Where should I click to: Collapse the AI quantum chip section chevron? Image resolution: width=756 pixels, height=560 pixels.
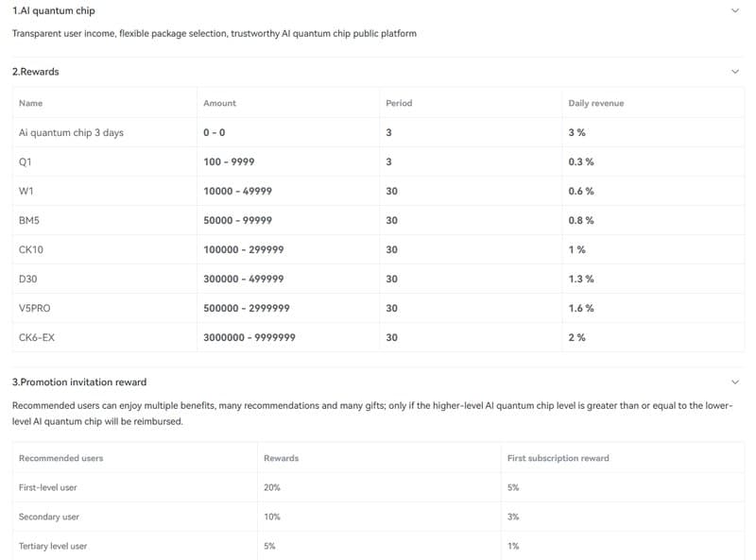[x=735, y=10]
